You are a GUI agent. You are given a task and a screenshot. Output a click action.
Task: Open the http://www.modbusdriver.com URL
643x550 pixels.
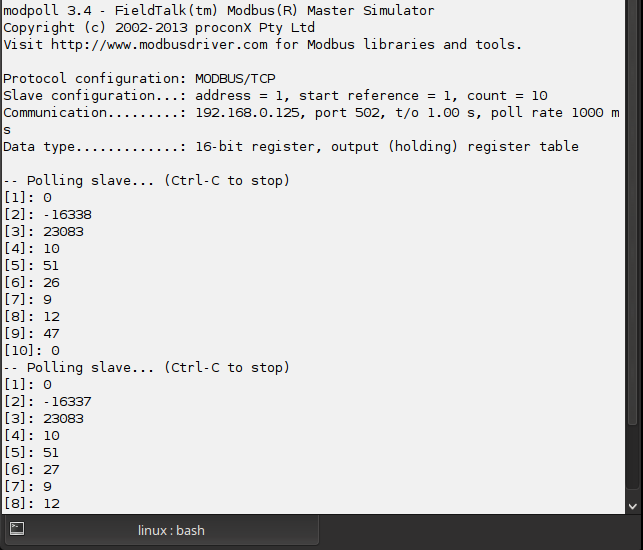pos(159,44)
